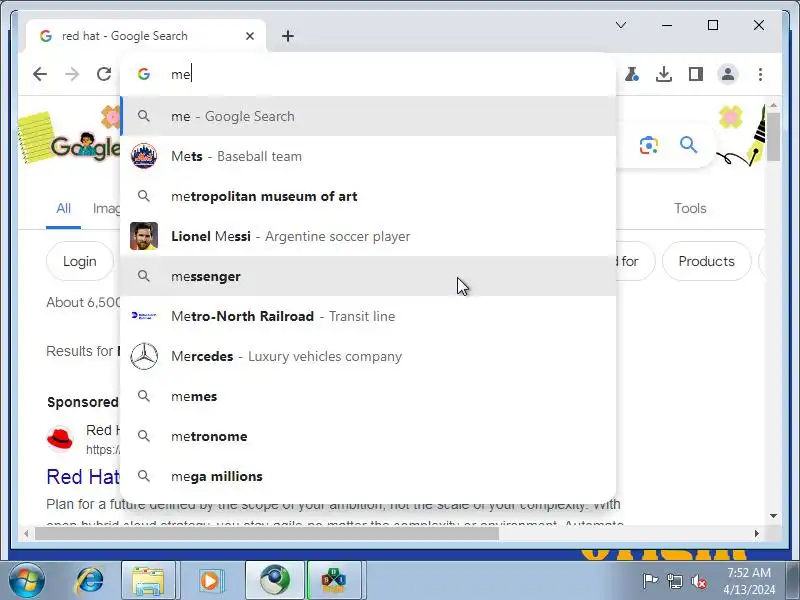Open Chrome three-dot menu
Screen dimensions: 800x600
coord(760,74)
